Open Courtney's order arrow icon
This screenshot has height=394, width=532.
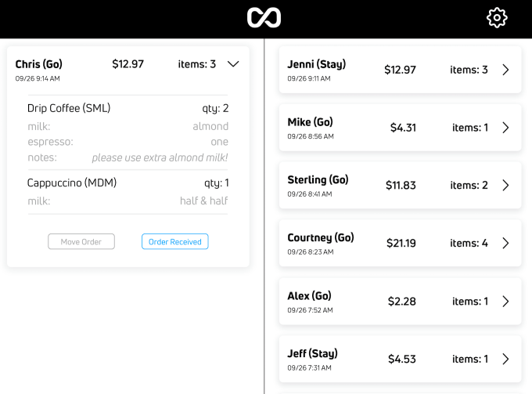(x=505, y=244)
